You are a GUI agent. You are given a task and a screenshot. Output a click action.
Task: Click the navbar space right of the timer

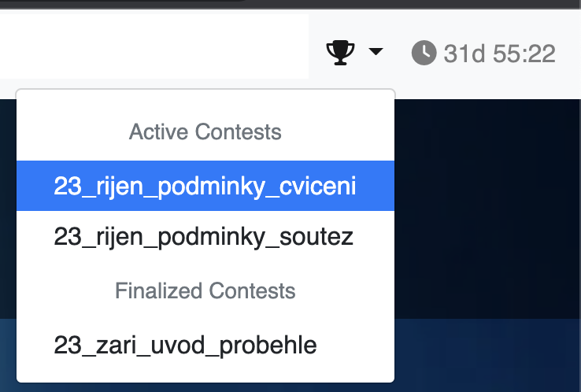coord(570,53)
